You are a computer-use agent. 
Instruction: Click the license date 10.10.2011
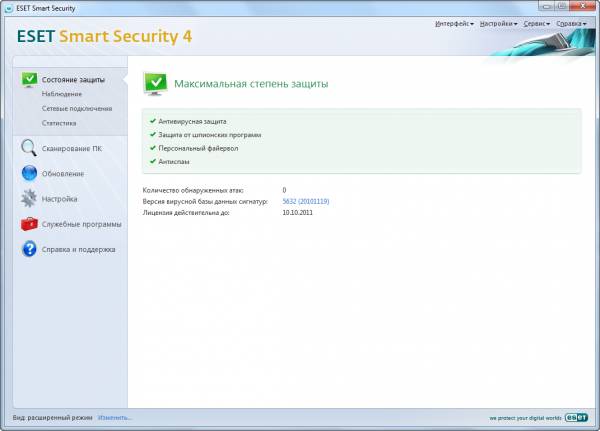[x=297, y=212]
